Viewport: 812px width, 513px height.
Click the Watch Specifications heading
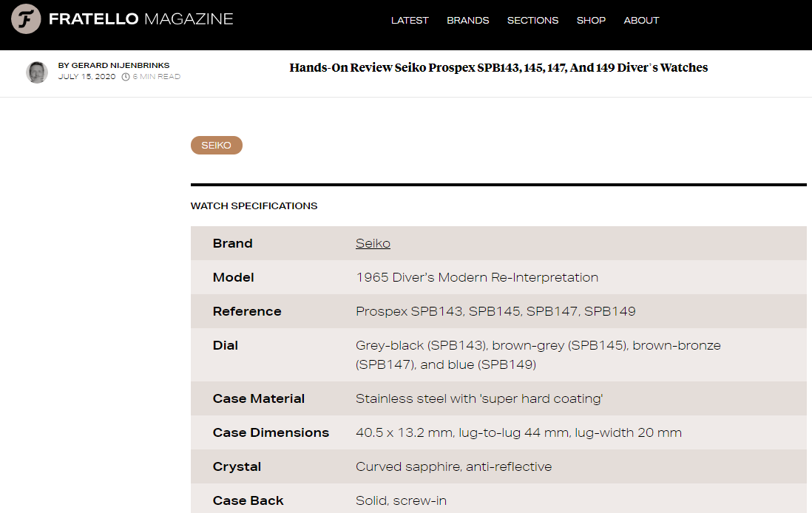pyautogui.click(x=254, y=206)
